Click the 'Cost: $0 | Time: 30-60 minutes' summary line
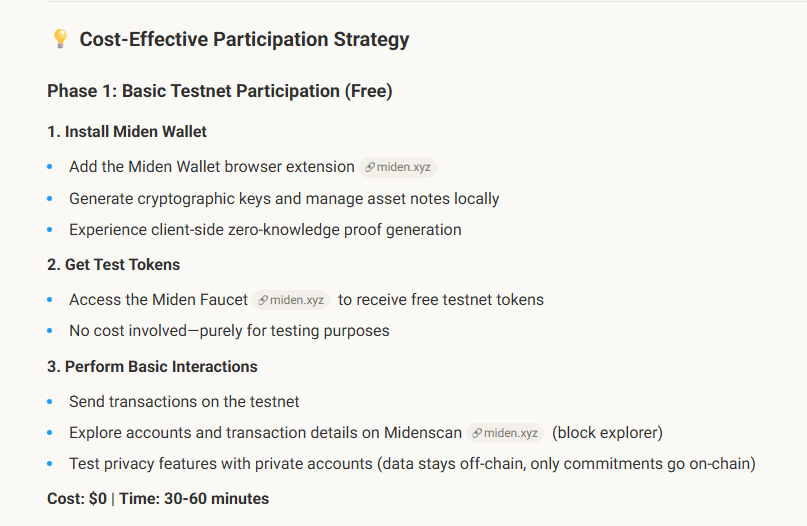Viewport: 807px width, 526px height. click(x=158, y=498)
